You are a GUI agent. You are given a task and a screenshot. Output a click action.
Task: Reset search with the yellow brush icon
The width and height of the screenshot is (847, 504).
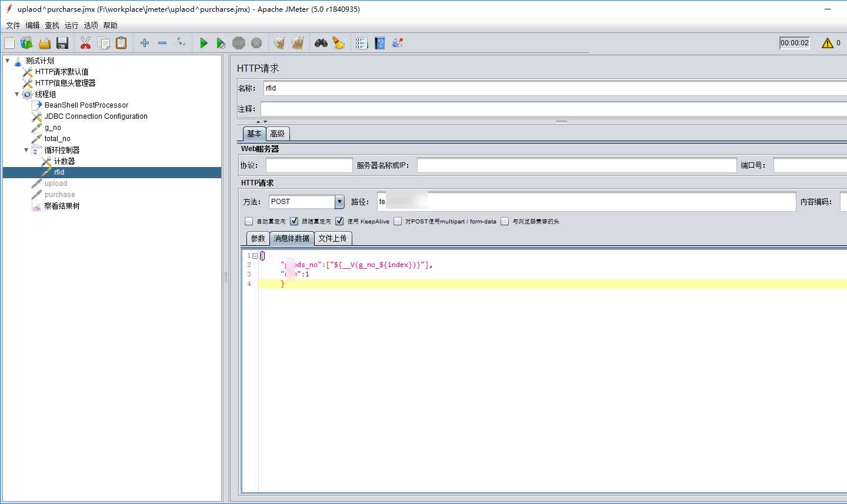[339, 43]
